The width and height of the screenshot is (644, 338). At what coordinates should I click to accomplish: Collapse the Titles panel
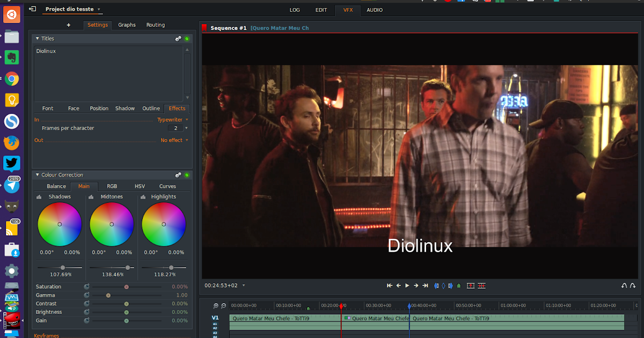click(x=38, y=39)
